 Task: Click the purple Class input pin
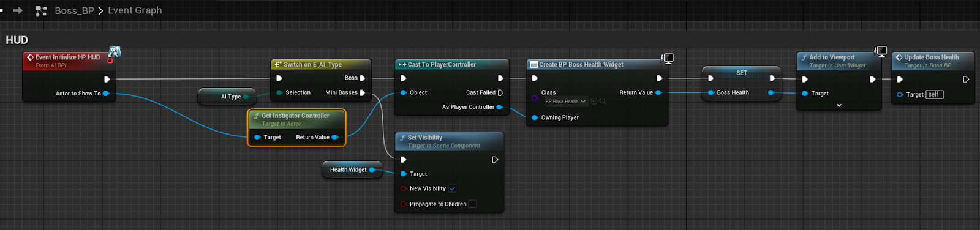(535, 98)
